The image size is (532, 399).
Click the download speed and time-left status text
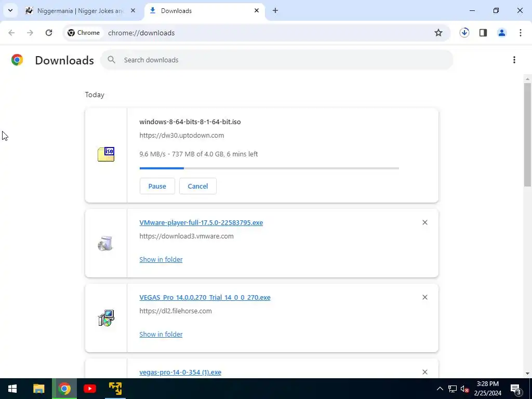coord(198,154)
